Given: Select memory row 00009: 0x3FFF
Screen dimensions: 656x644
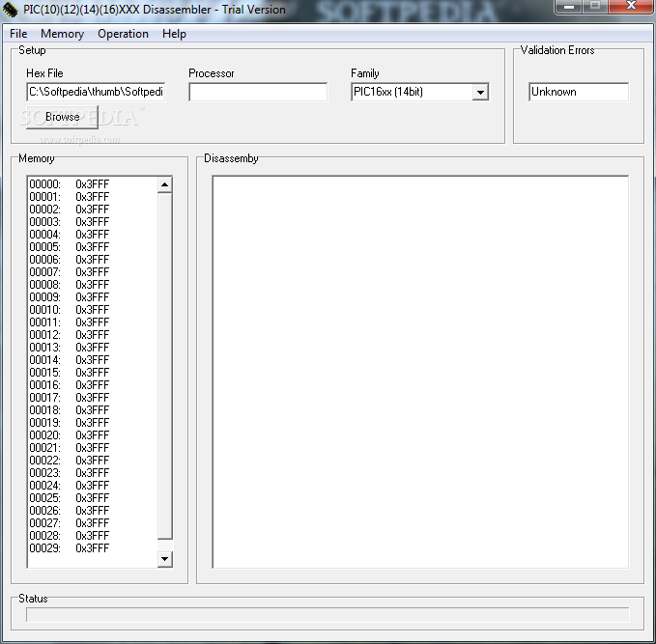Looking at the screenshot, I should pyautogui.click(x=69, y=297).
